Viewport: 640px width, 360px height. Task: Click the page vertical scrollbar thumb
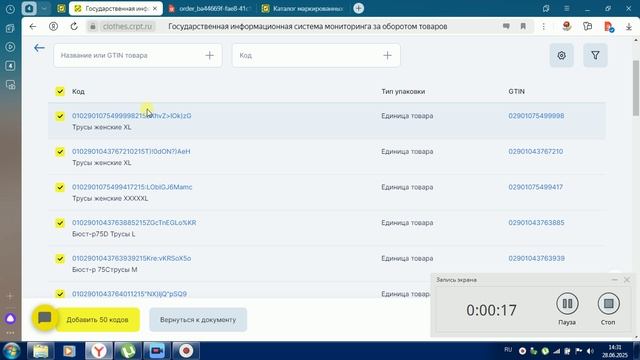tap(636, 88)
